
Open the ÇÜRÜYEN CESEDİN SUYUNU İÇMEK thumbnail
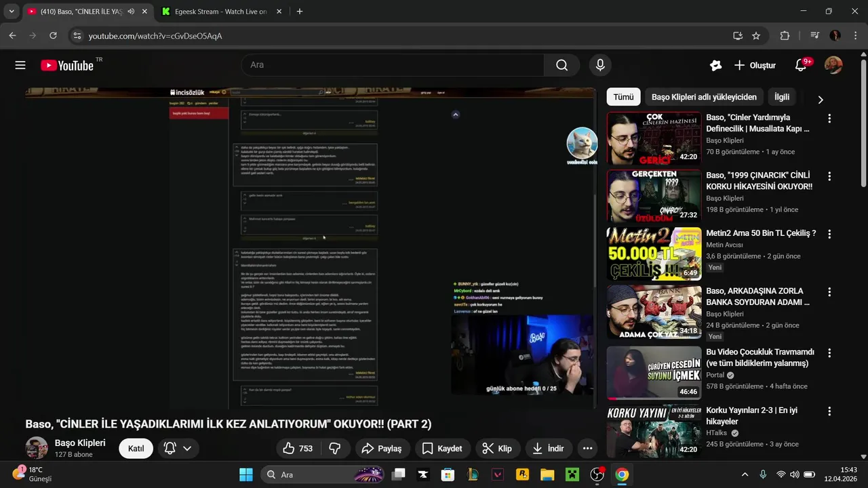click(x=654, y=373)
